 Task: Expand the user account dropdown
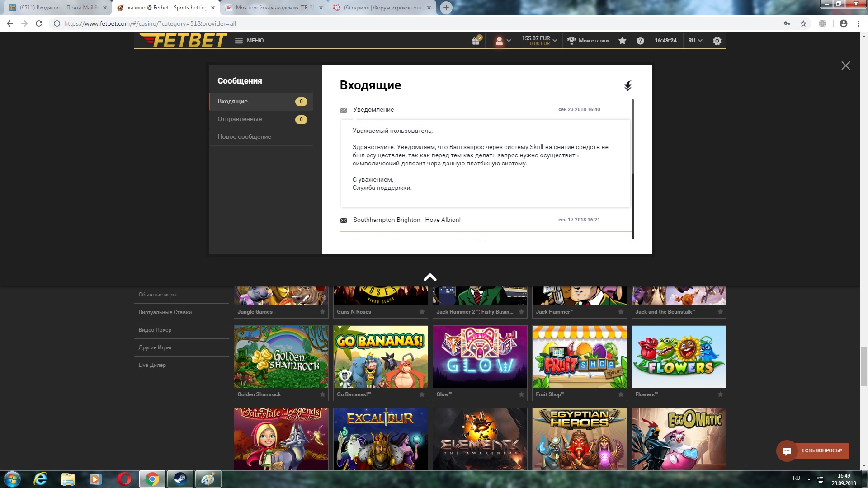(x=503, y=41)
